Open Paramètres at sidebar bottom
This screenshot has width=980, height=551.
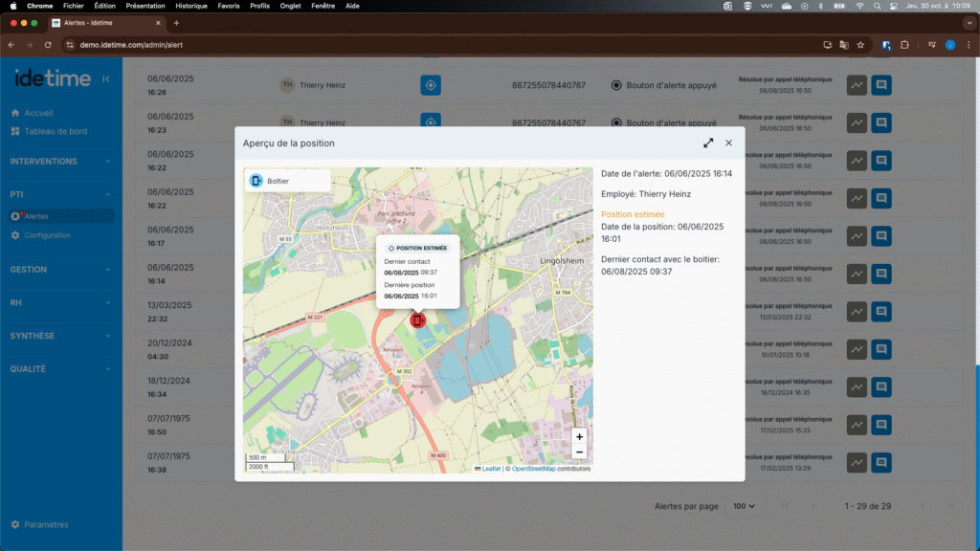[46, 524]
